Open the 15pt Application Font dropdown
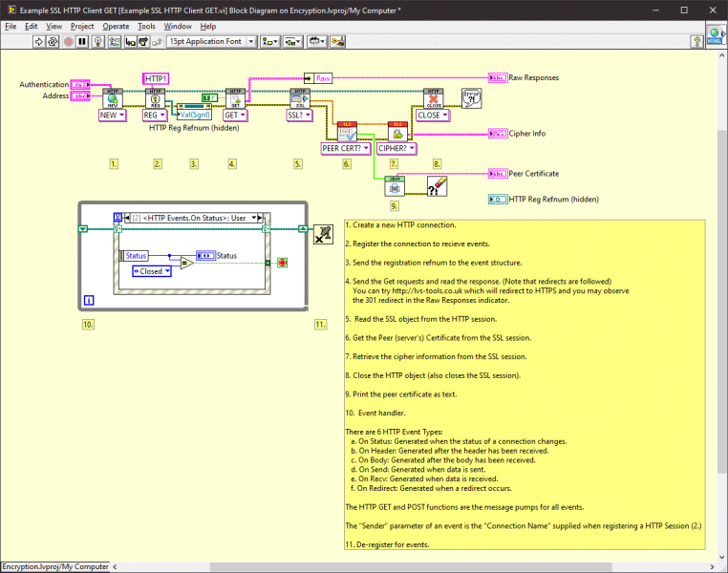The width and height of the screenshot is (728, 573). click(x=211, y=42)
